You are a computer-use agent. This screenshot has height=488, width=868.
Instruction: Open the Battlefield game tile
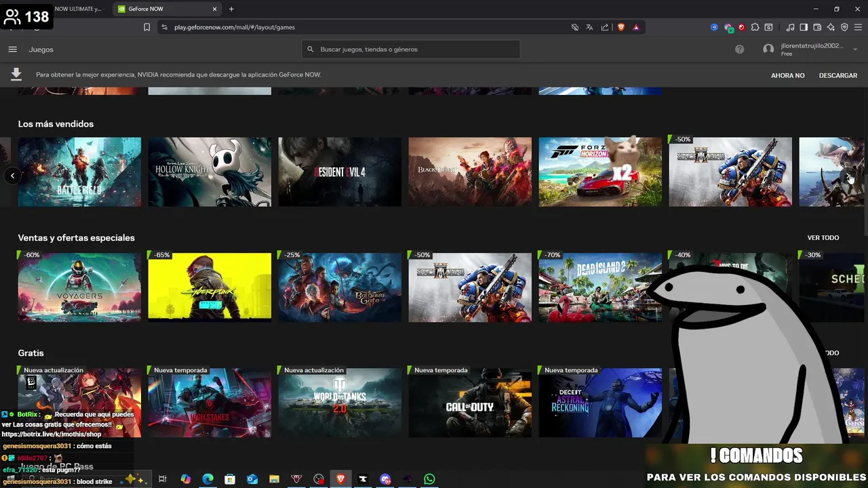pyautogui.click(x=79, y=172)
